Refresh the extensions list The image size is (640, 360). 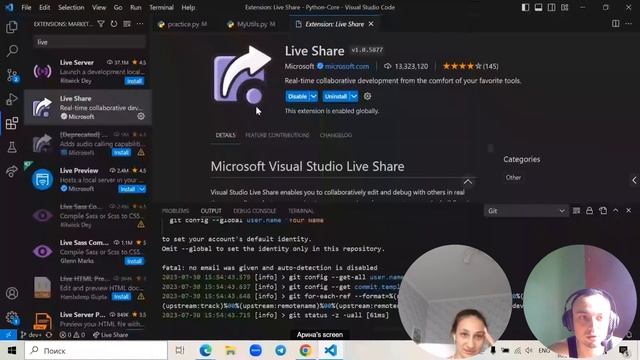(114, 24)
